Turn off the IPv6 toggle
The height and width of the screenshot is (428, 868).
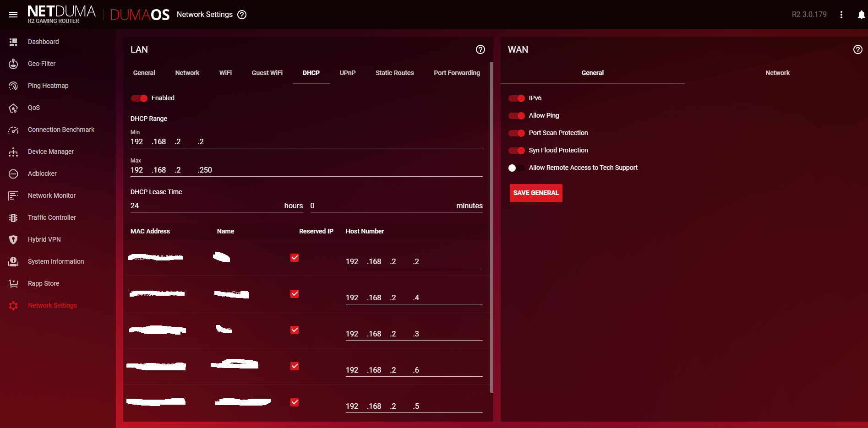(517, 98)
